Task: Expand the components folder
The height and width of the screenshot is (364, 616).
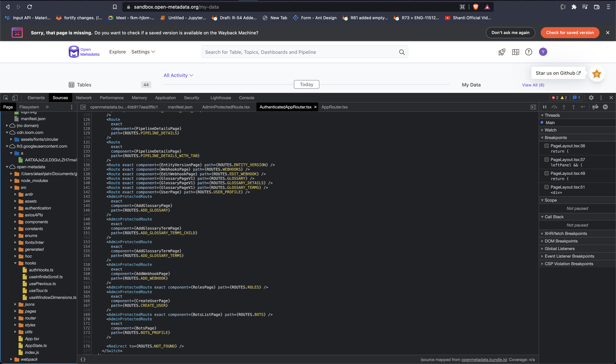Action: (x=15, y=222)
